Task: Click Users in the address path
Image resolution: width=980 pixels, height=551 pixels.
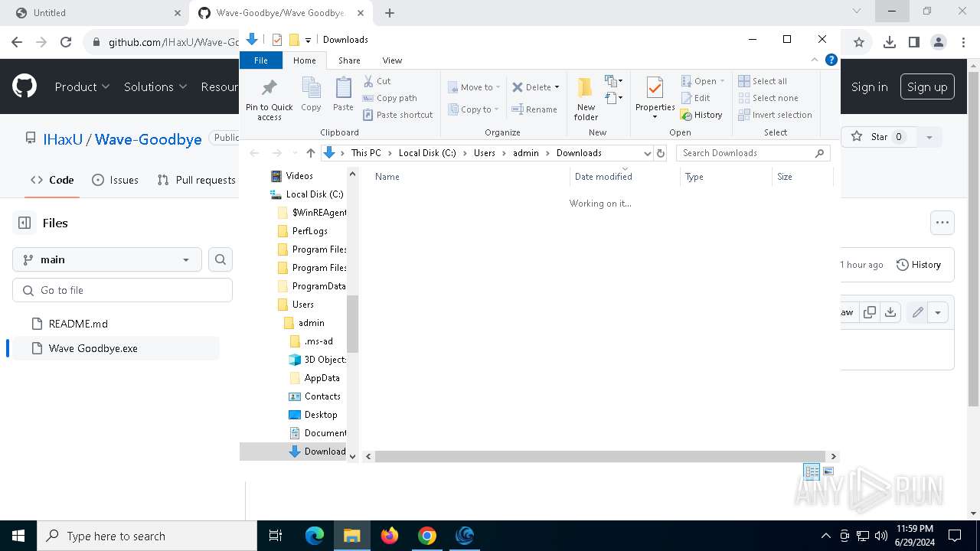Action: pyautogui.click(x=484, y=153)
